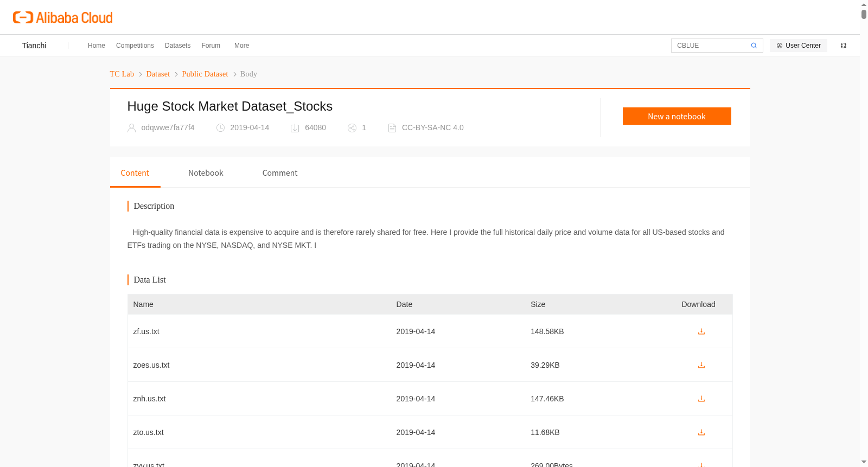This screenshot has height=467, width=868.
Task: Click the 11.68KB size value
Action: click(x=545, y=432)
